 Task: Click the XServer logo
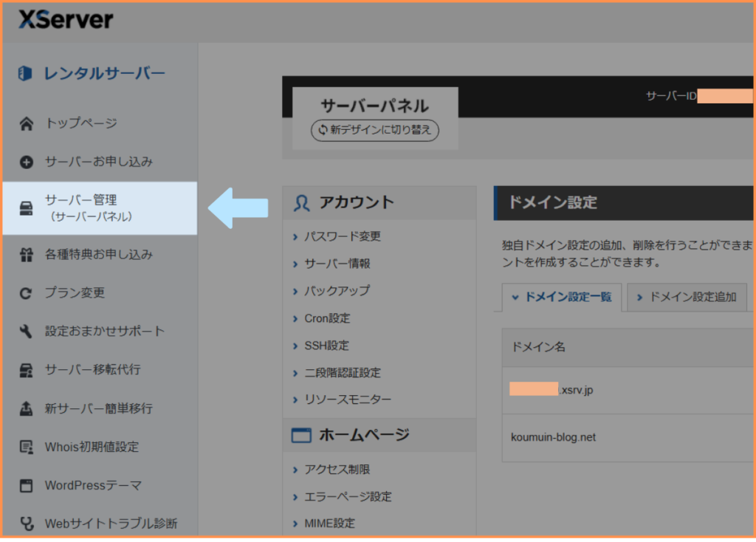66,20
